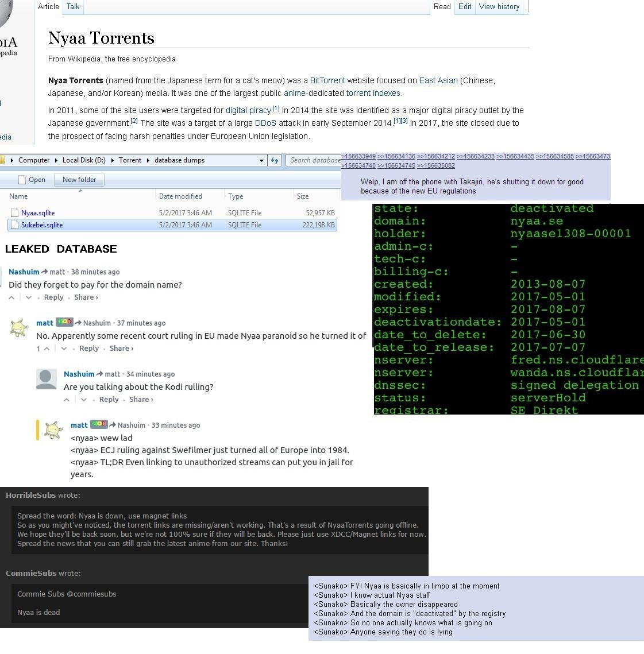644x654 pixels.
Task: Follow the East Asian link
Action: tap(438, 80)
